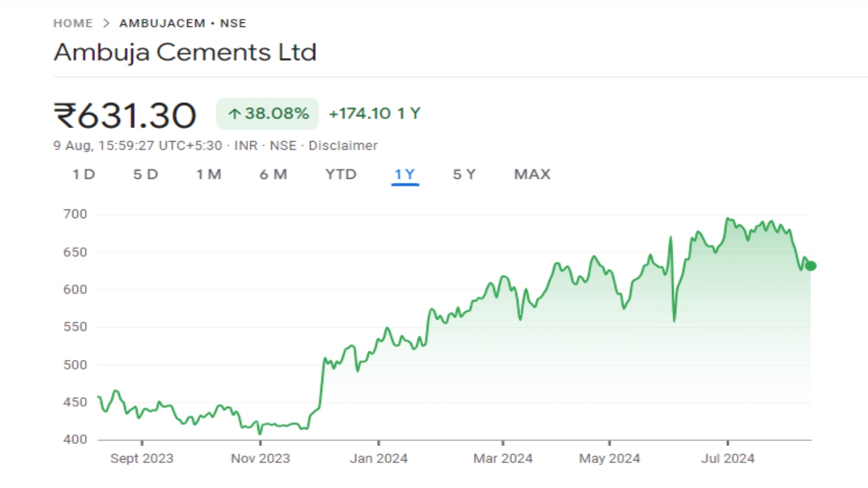Click the 38.08% change badge
The image size is (868, 488).
[267, 113]
